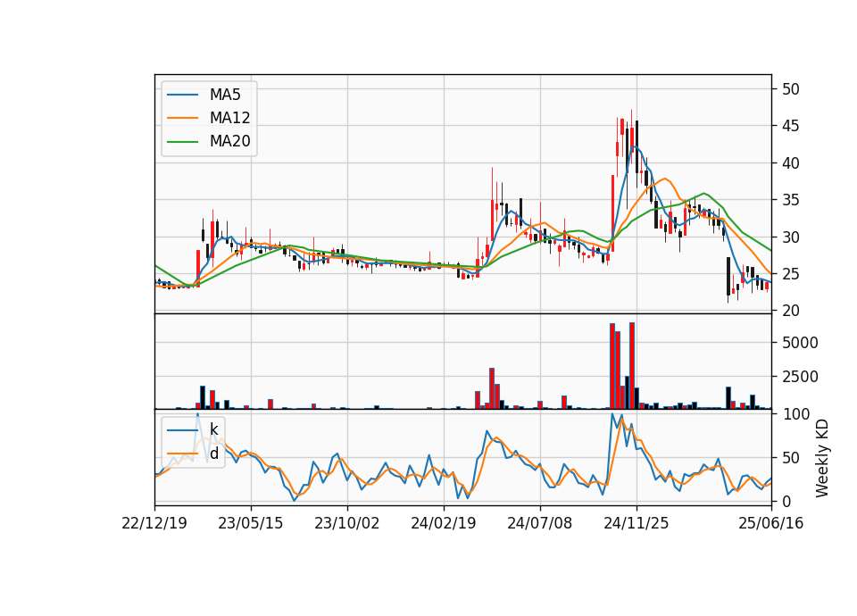Click the MA12 legend label

[229, 118]
